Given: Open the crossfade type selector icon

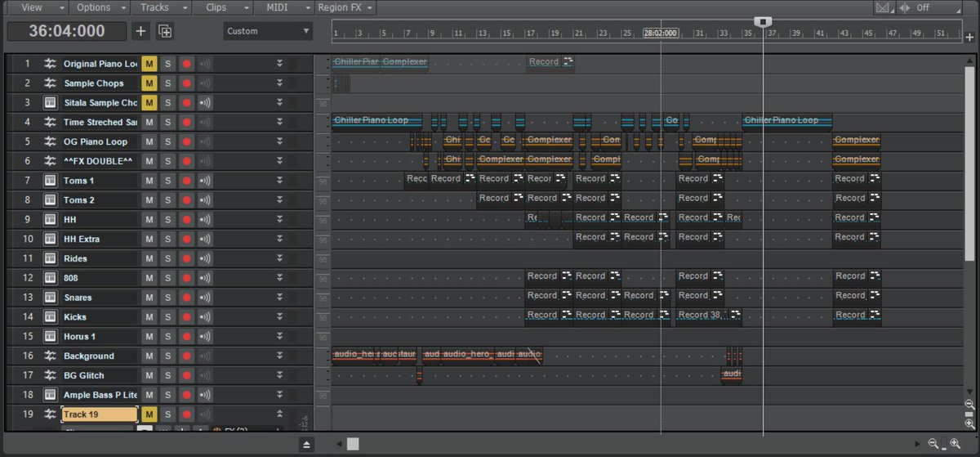Looking at the screenshot, I should 884,7.
